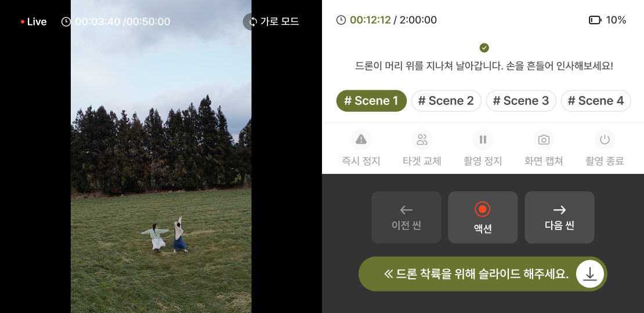Click the green check mark status icon
Image resolution: width=644 pixels, height=313 pixels.
click(x=484, y=48)
